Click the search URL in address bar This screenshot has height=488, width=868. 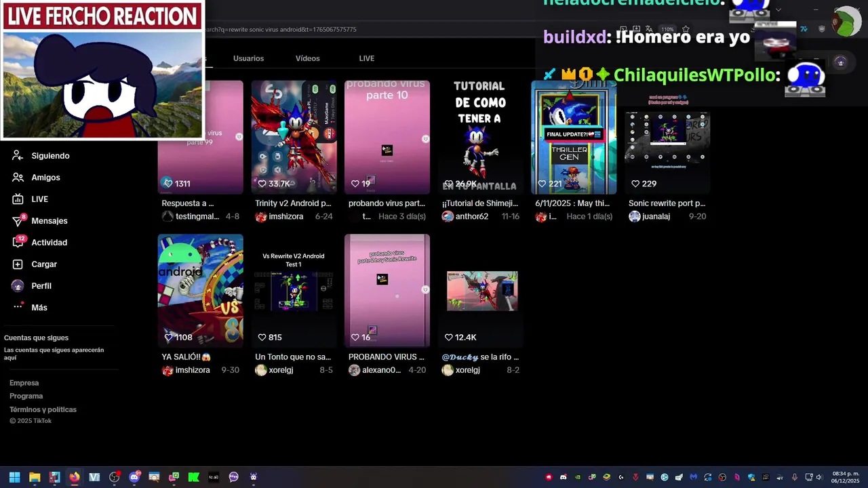pos(280,29)
